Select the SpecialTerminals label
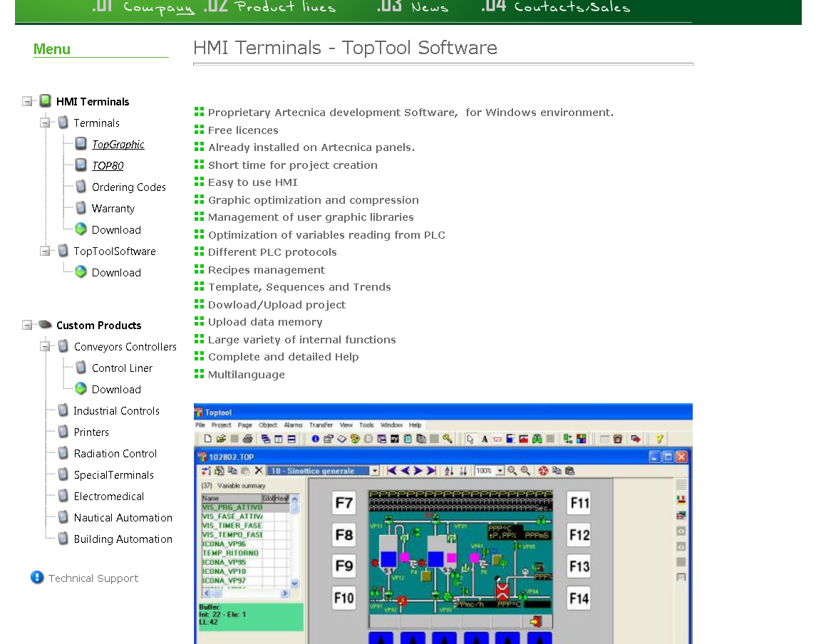821x644 pixels. coord(113,475)
